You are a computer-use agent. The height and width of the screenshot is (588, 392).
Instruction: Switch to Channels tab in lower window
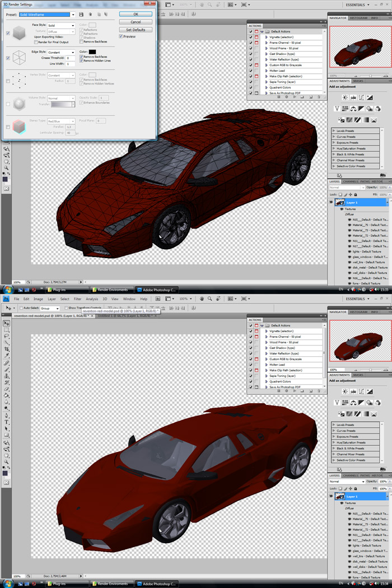351,475
